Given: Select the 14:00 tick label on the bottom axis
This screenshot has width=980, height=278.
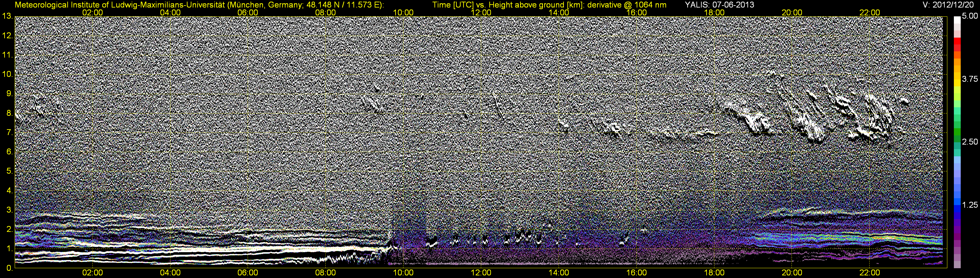Looking at the screenshot, I should tap(559, 273).
